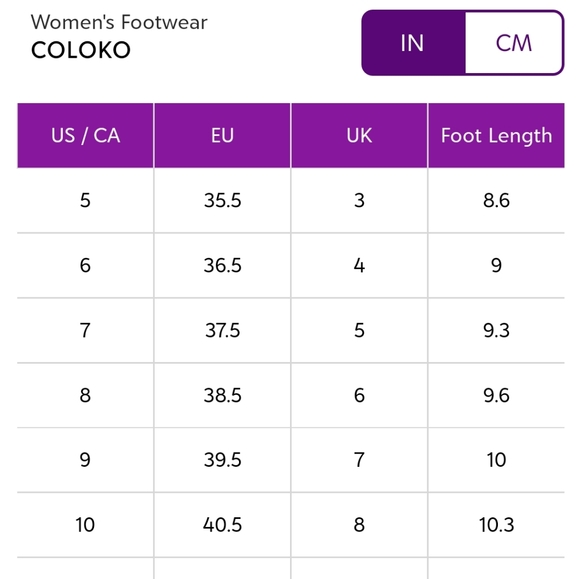580x579 pixels.
Task: Select EU size 40.5 cell
Action: (x=222, y=525)
